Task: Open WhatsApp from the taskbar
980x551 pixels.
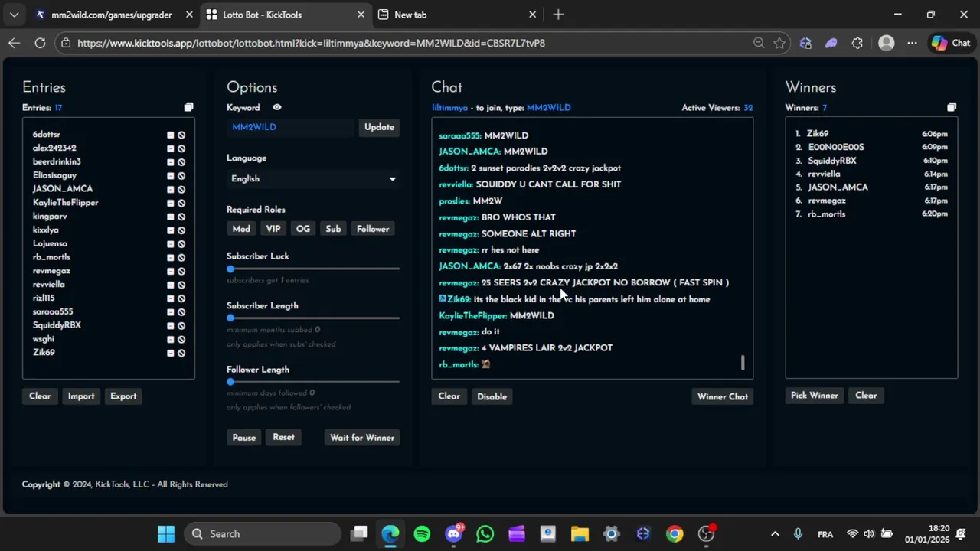Action: pyautogui.click(x=485, y=534)
